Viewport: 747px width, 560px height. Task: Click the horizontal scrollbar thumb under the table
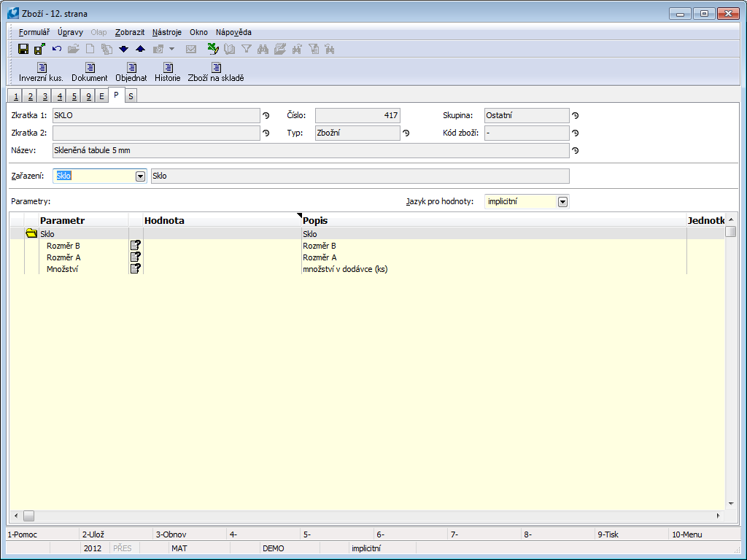(x=28, y=516)
